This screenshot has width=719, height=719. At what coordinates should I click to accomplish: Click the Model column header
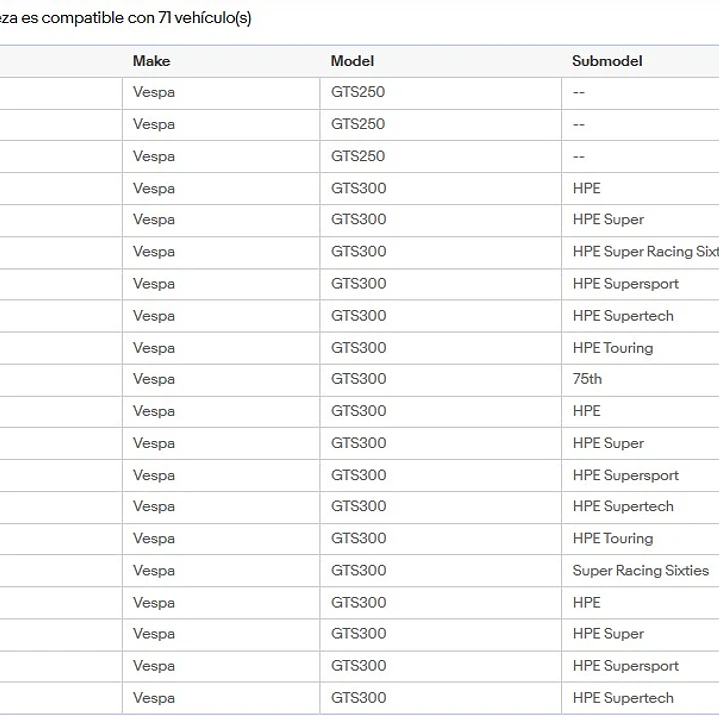coord(352,61)
